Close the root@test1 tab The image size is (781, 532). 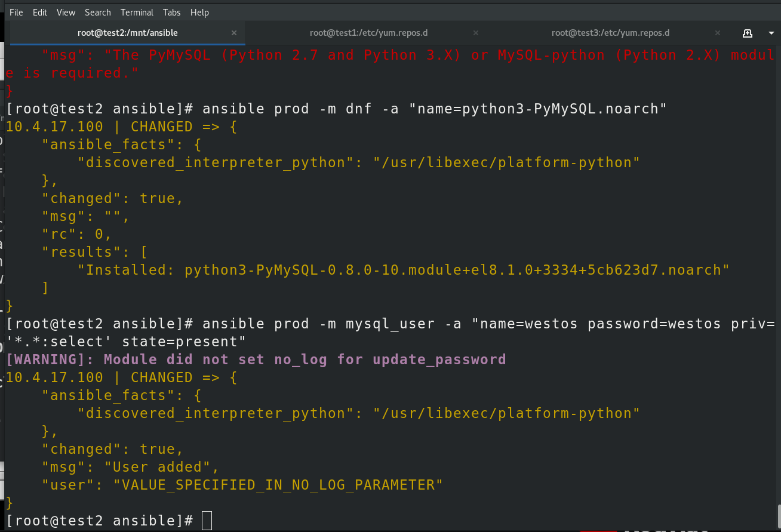(476, 33)
